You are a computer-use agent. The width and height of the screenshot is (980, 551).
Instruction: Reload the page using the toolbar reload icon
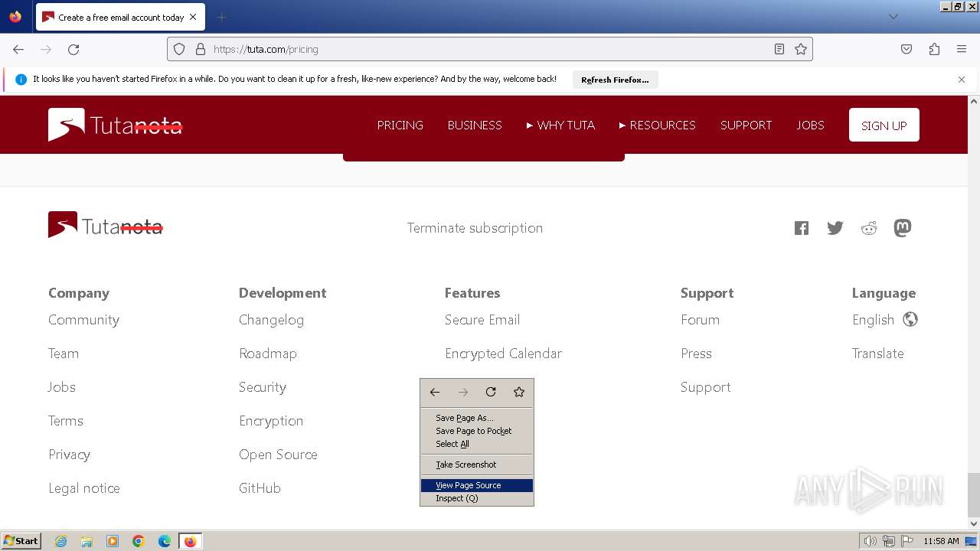[73, 49]
